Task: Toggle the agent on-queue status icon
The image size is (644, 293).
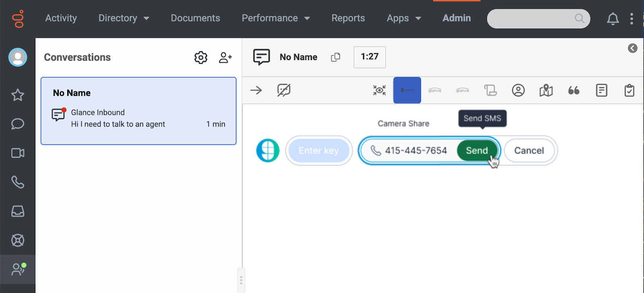Action: tap(18, 269)
